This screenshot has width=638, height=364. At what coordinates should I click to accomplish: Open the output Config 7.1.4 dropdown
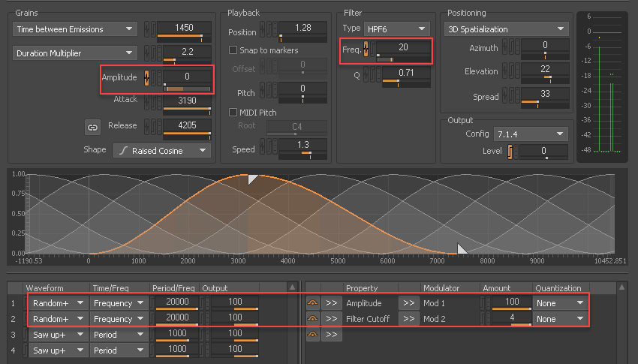point(529,134)
